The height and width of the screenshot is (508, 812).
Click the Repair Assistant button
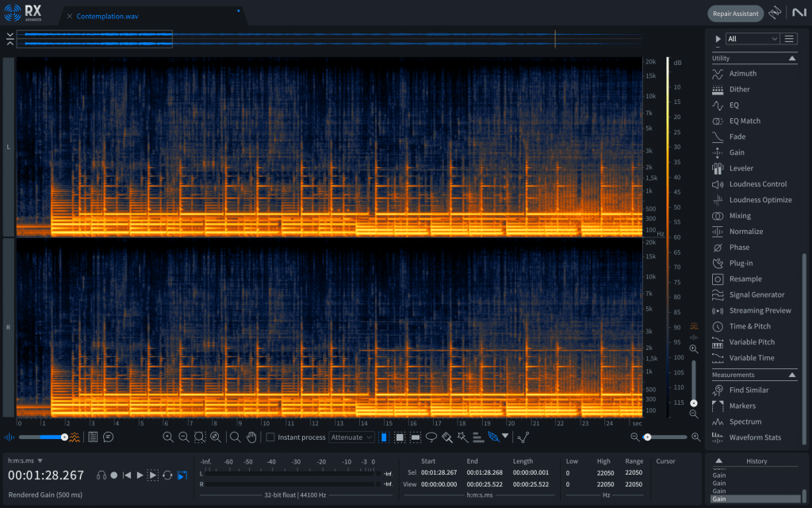(735, 13)
